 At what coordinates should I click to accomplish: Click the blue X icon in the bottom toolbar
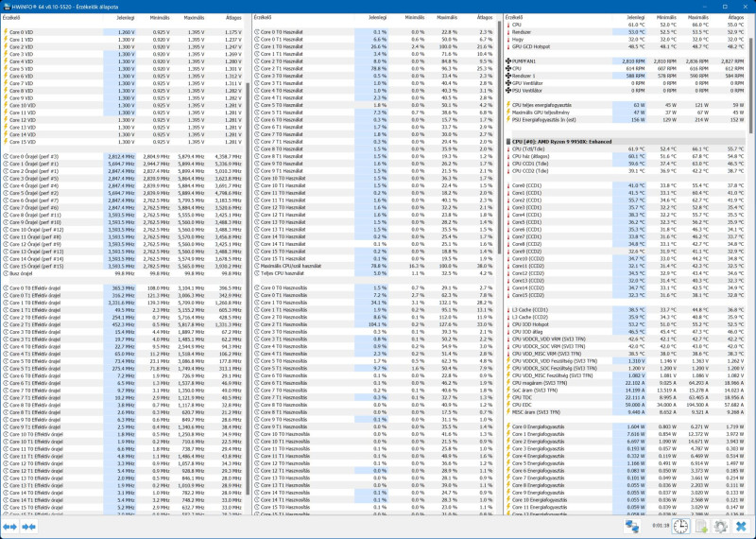[742, 526]
